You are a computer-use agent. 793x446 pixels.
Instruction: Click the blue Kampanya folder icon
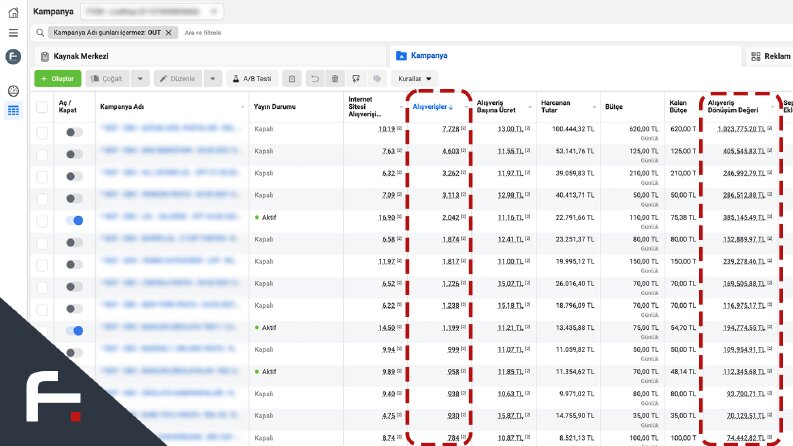(x=401, y=56)
